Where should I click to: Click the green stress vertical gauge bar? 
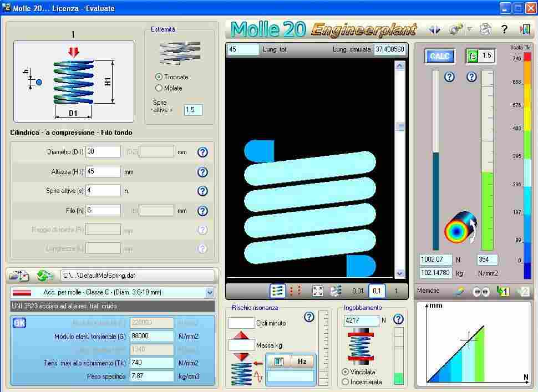point(488,160)
